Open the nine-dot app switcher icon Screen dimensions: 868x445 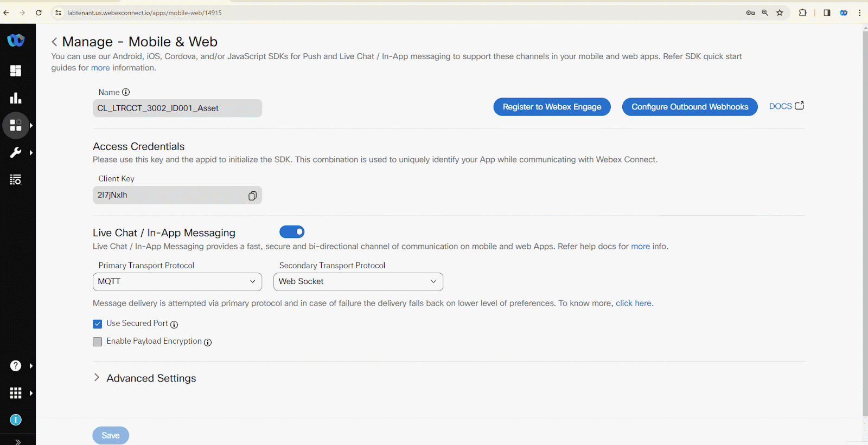[16, 393]
